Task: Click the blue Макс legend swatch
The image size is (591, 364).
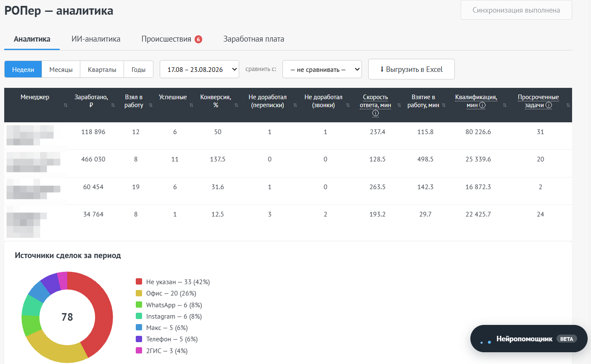Action: 139,327
